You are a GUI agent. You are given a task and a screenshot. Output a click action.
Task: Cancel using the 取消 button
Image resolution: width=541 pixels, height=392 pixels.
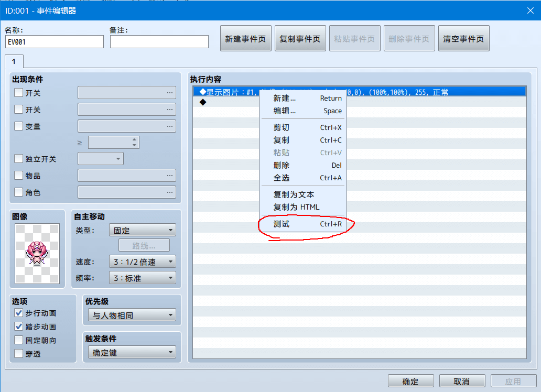[x=462, y=382]
